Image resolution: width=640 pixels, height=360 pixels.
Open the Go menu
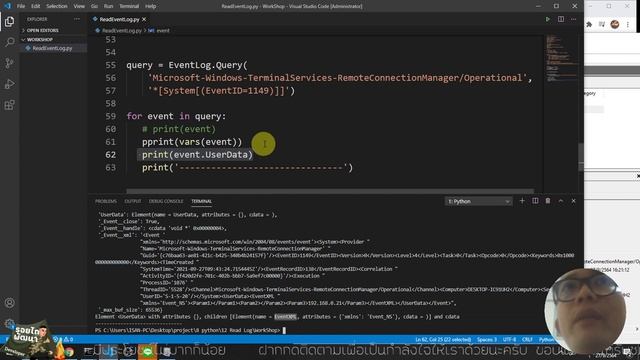pos(94,6)
